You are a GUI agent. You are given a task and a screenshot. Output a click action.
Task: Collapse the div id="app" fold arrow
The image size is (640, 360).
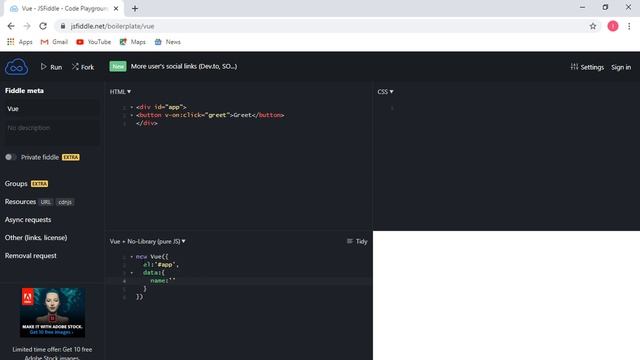tap(131, 107)
